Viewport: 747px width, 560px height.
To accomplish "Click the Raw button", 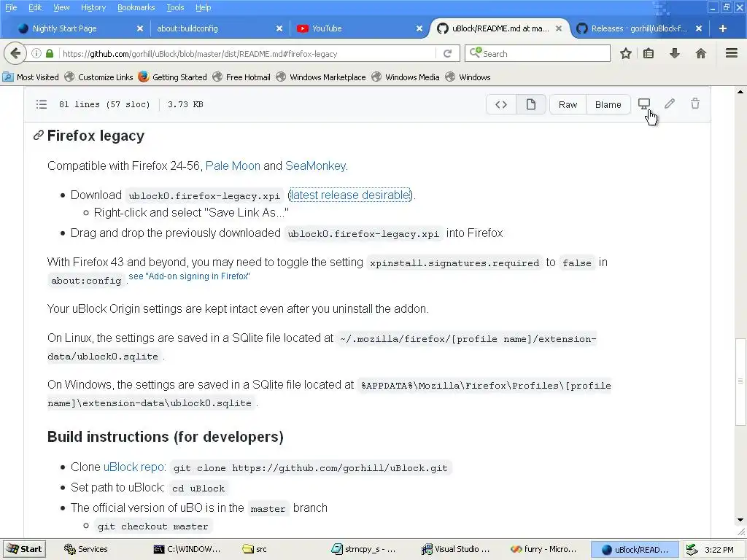I will [x=568, y=104].
